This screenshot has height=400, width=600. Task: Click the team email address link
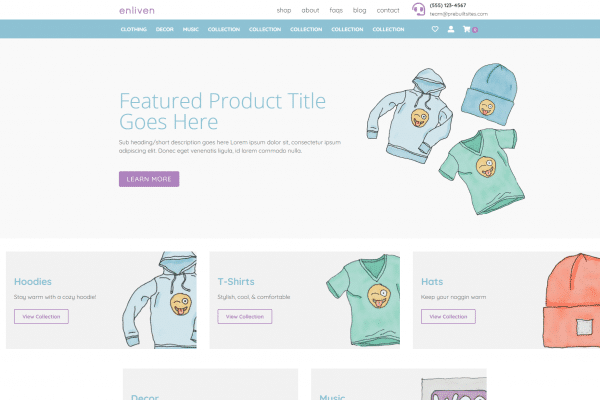point(458,14)
